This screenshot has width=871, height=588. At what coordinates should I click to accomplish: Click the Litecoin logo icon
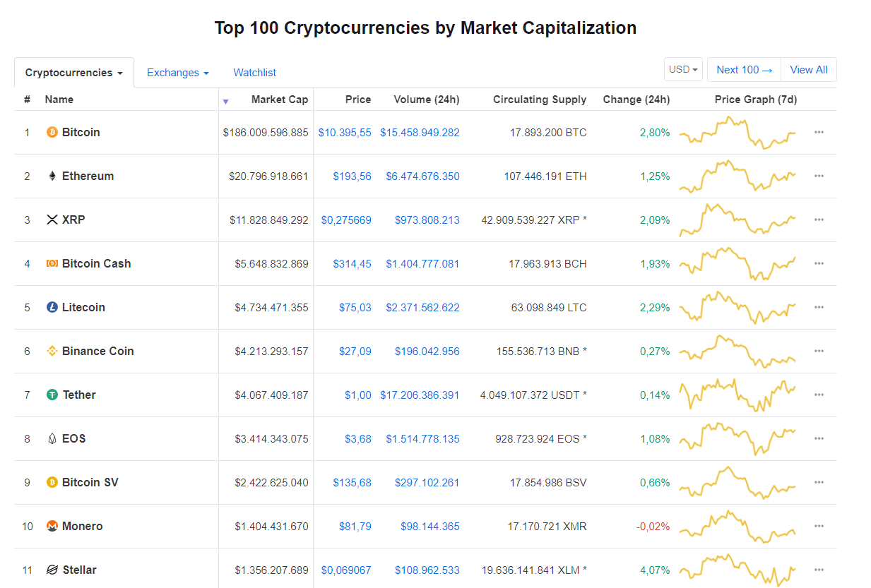point(52,307)
